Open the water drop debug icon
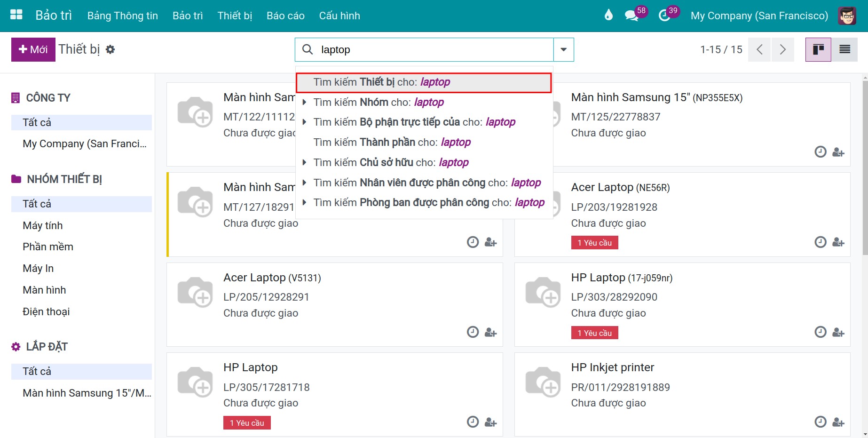 click(608, 16)
